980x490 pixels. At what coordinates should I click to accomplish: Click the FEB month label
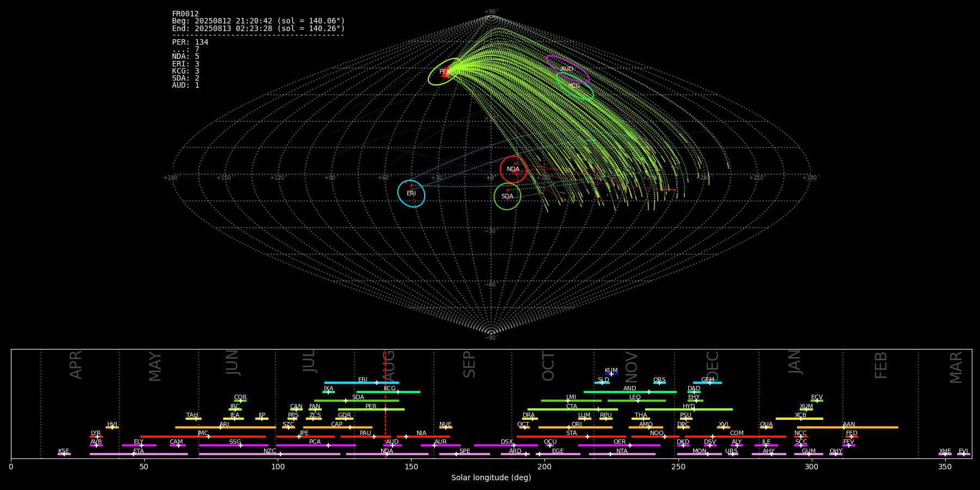click(x=881, y=365)
